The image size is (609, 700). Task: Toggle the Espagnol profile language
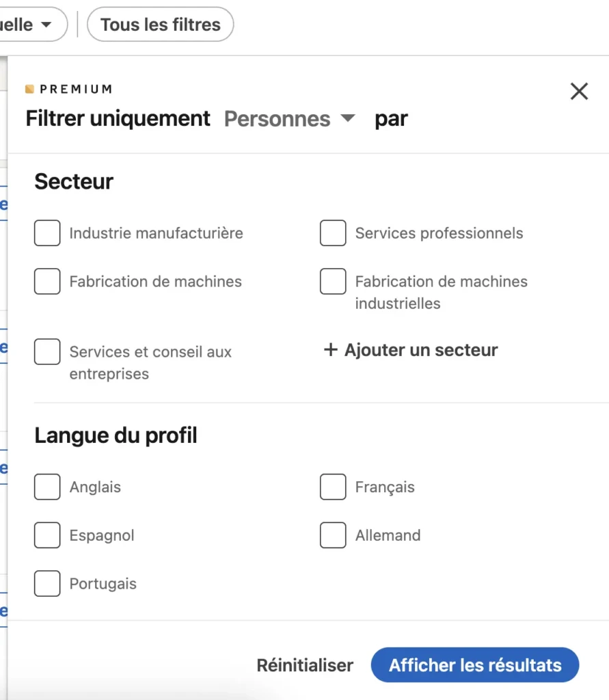[47, 536]
